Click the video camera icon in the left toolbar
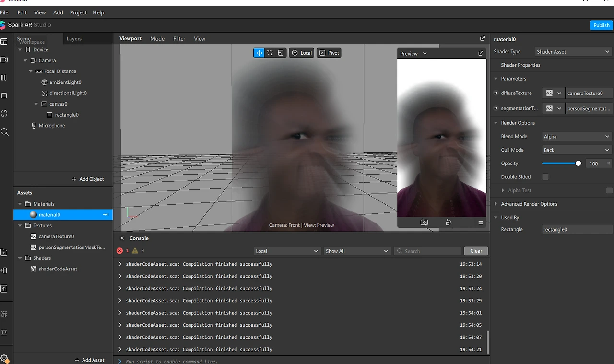The height and width of the screenshot is (364, 614). click(x=4, y=59)
